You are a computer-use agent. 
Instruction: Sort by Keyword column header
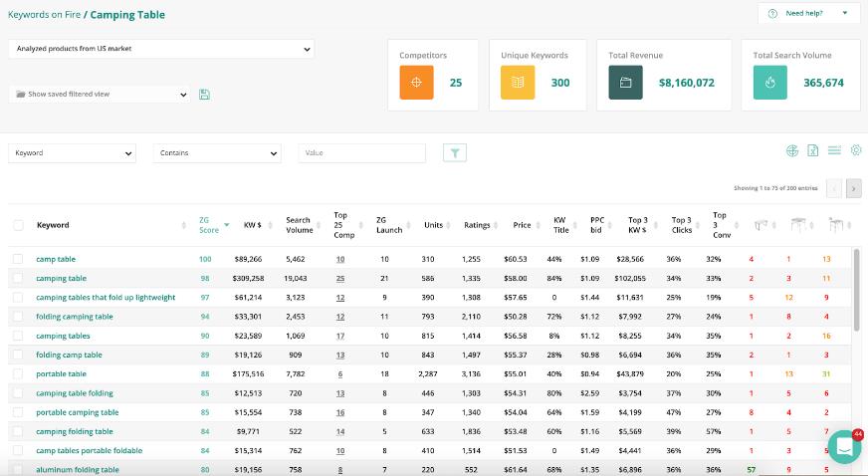click(x=53, y=225)
